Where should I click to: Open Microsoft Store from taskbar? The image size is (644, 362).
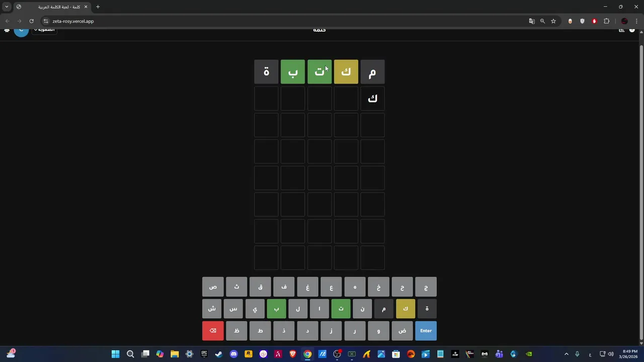point(396,354)
